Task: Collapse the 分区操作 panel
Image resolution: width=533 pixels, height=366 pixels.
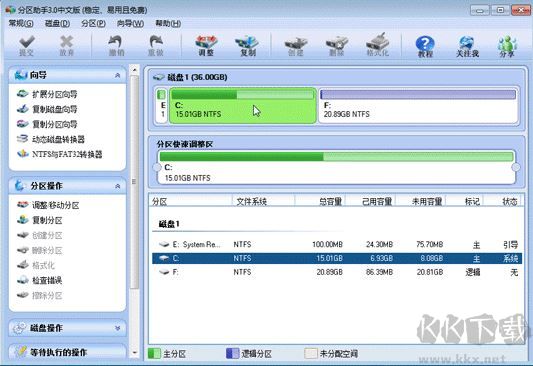Action: (118, 186)
